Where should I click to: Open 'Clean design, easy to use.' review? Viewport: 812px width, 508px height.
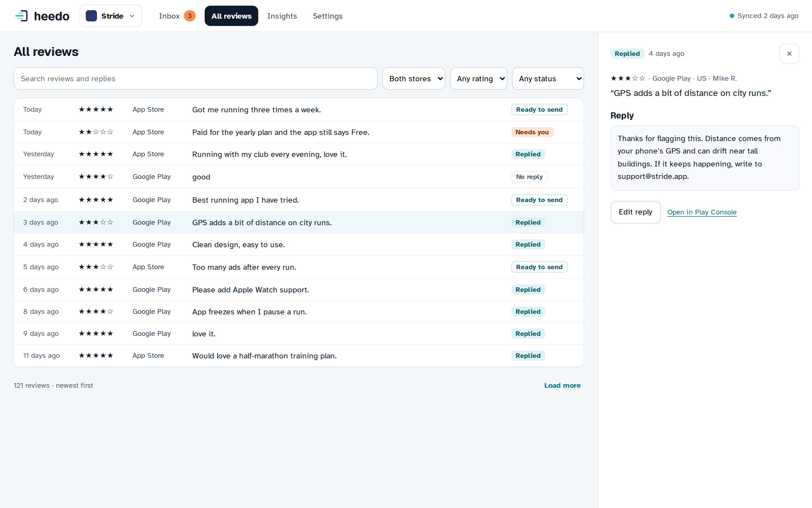(299, 245)
